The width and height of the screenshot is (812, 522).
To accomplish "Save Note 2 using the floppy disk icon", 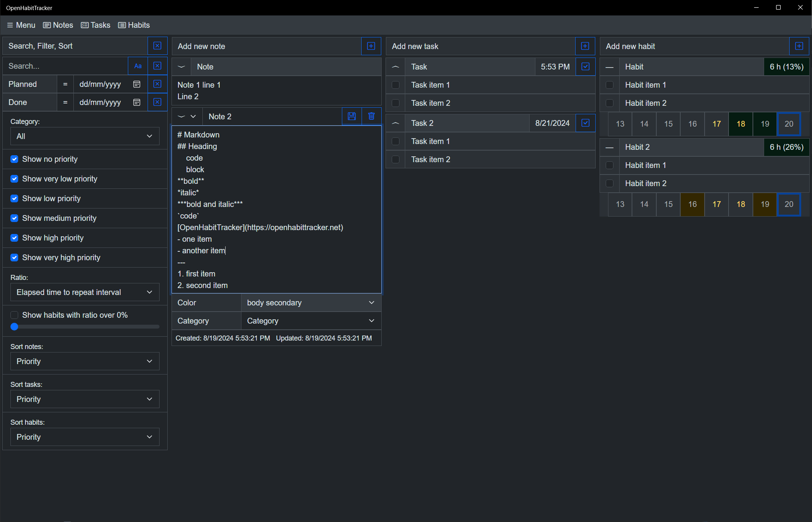I will coord(352,116).
